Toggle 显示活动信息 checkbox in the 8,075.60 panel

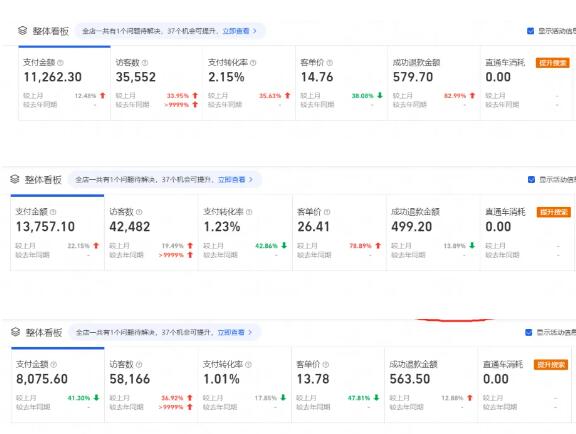coord(529,333)
